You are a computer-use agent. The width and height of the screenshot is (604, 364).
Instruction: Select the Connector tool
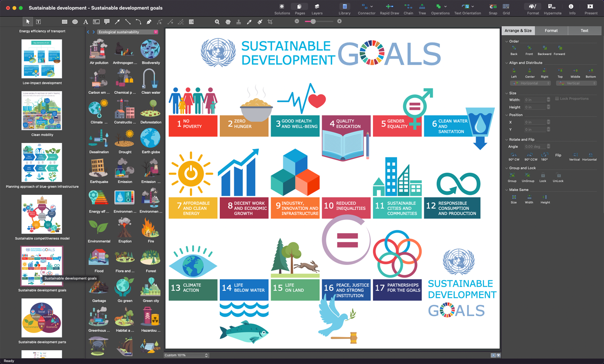pyautogui.click(x=366, y=9)
